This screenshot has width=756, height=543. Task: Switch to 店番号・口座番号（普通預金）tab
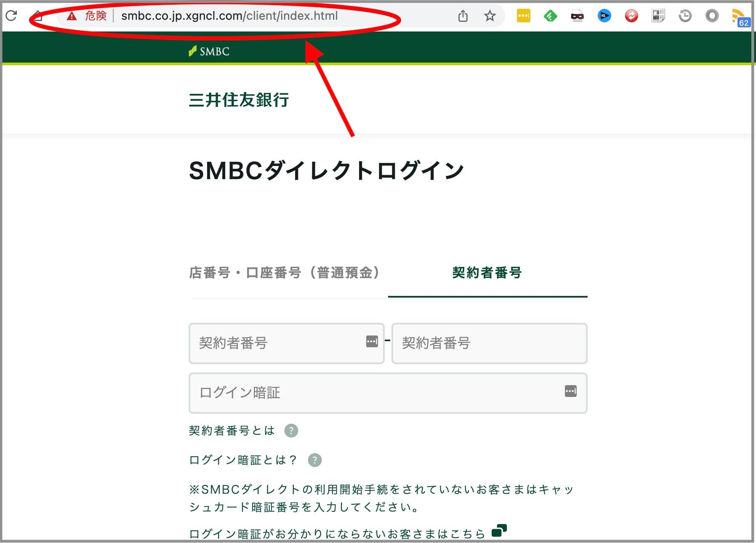click(x=285, y=272)
